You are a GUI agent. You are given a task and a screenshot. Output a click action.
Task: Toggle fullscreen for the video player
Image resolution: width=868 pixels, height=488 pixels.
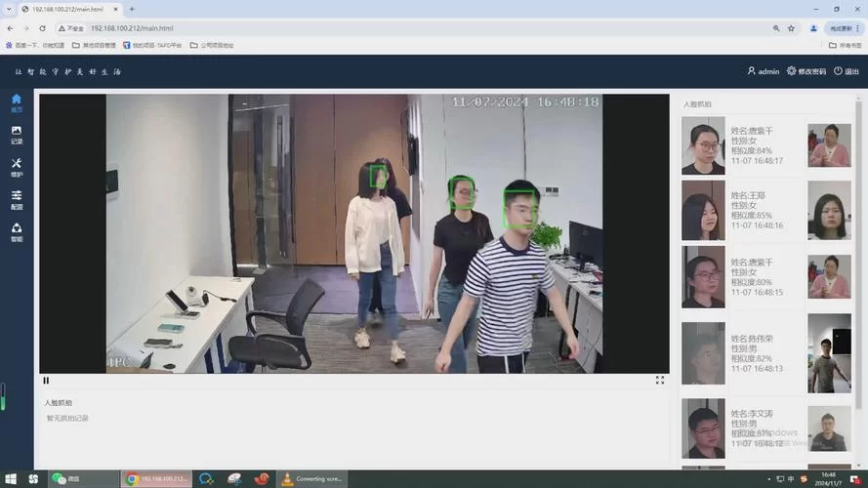(x=660, y=381)
